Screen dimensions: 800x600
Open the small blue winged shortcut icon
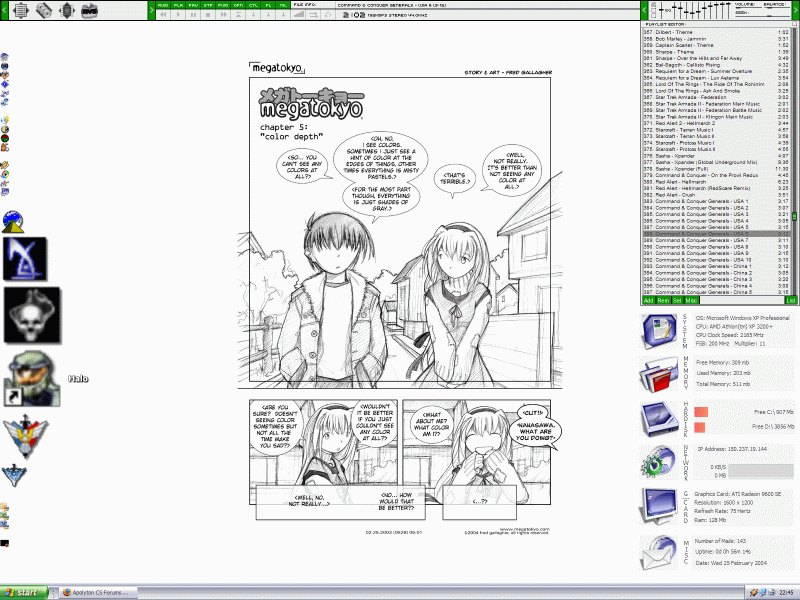[x=14, y=475]
